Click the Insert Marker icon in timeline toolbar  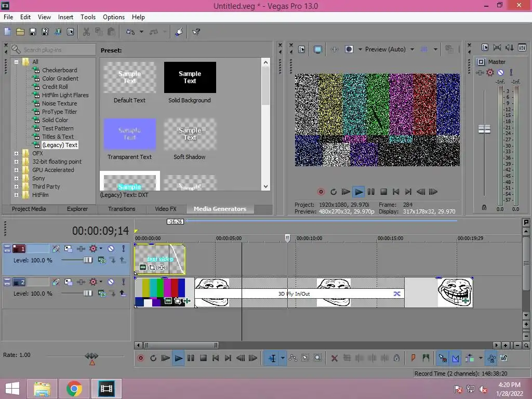click(413, 358)
